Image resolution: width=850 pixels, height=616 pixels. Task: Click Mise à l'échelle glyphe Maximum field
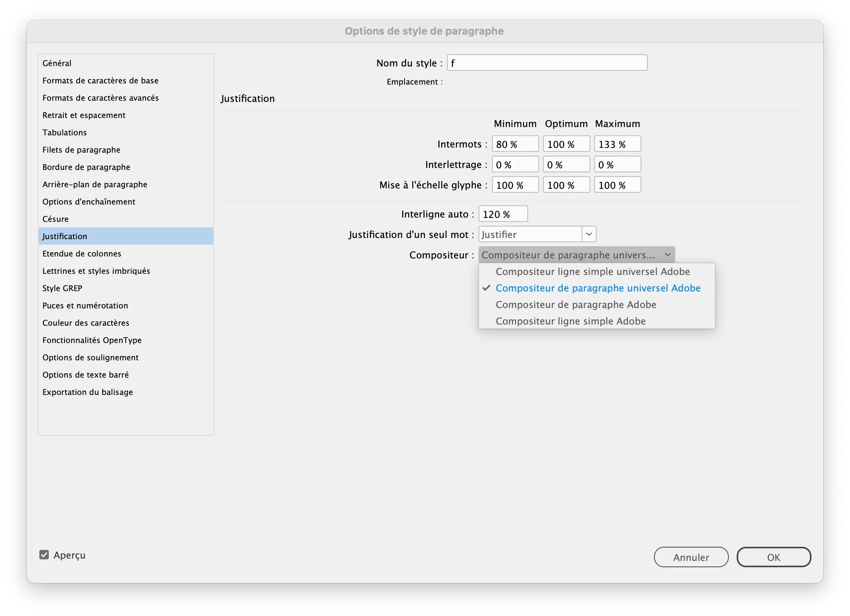[617, 185]
